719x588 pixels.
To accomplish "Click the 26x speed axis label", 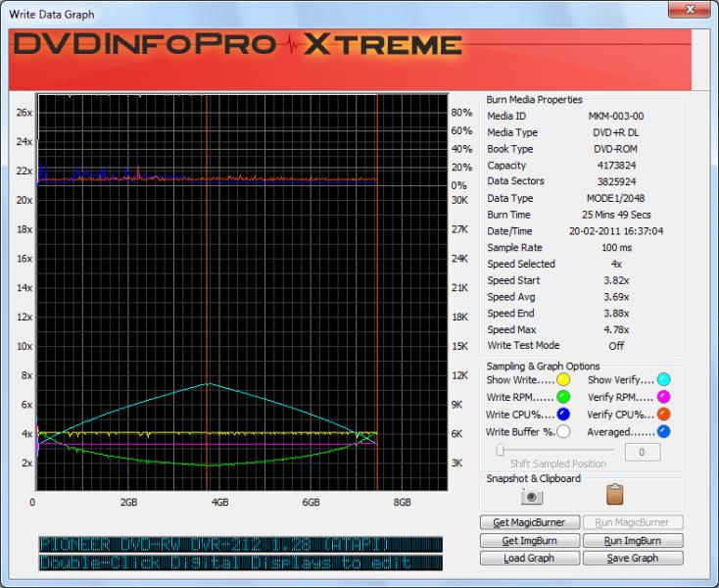I will pos(24,113).
